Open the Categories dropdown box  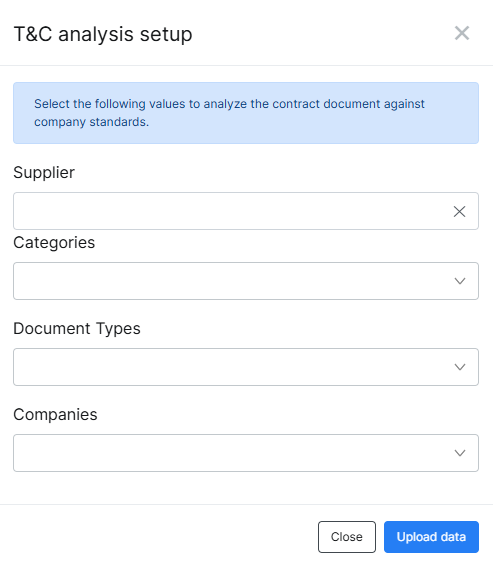tap(246, 281)
